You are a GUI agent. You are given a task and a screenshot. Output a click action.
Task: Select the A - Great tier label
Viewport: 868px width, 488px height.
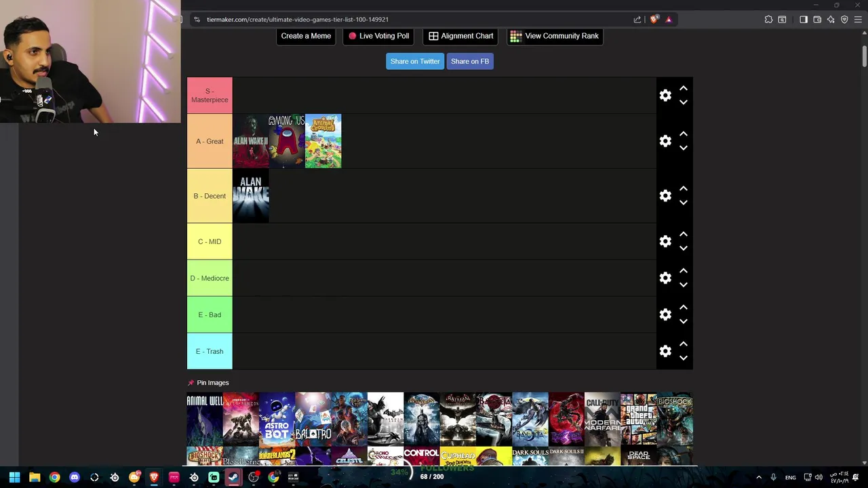[x=210, y=141]
